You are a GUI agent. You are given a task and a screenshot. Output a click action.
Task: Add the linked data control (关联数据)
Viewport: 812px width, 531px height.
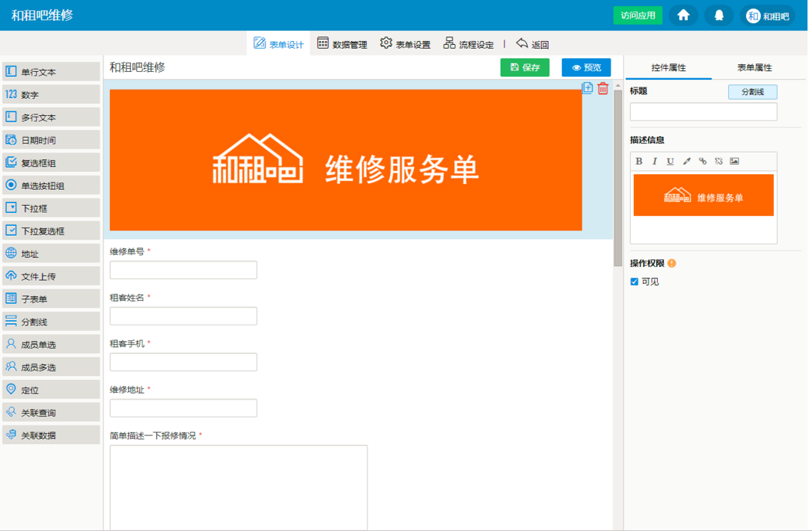point(51,435)
